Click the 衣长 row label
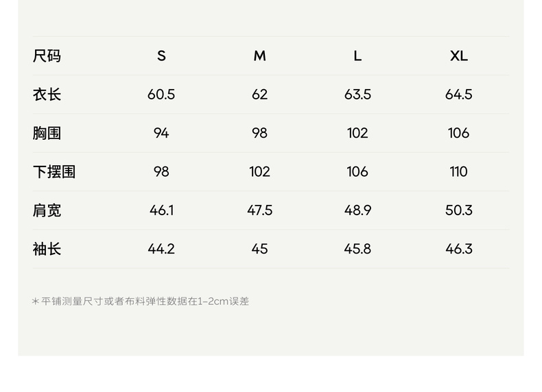 (x=47, y=95)
